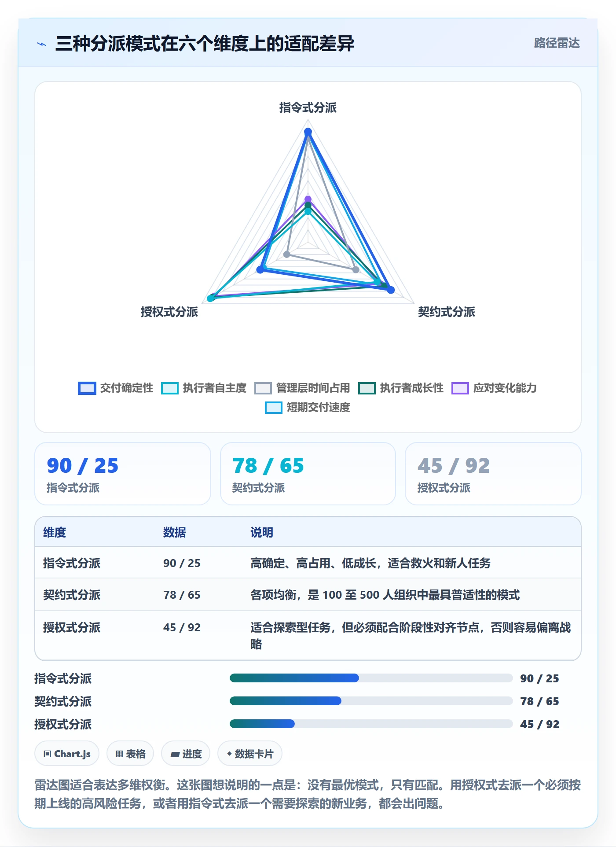Image resolution: width=616 pixels, height=847 pixels.
Task: Toggle the 执行者自主度 legend swatch
Action: (x=170, y=388)
